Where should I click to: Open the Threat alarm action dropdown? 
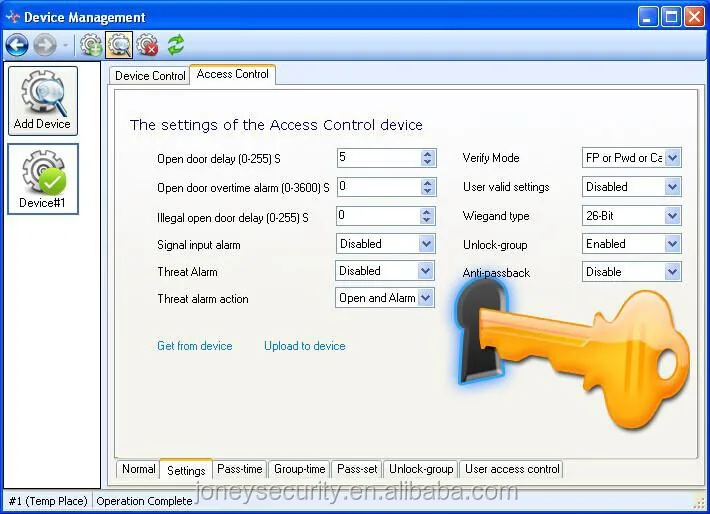pyautogui.click(x=425, y=298)
